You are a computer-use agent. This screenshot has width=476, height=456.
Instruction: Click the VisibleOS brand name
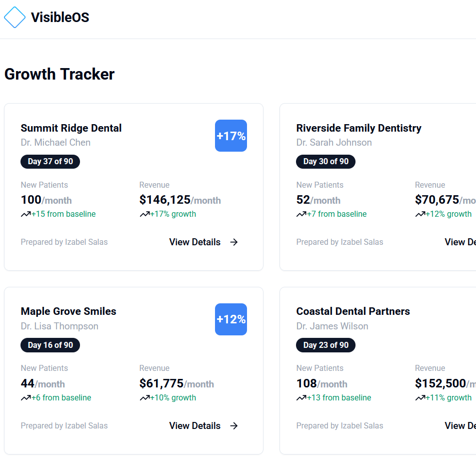tap(60, 18)
